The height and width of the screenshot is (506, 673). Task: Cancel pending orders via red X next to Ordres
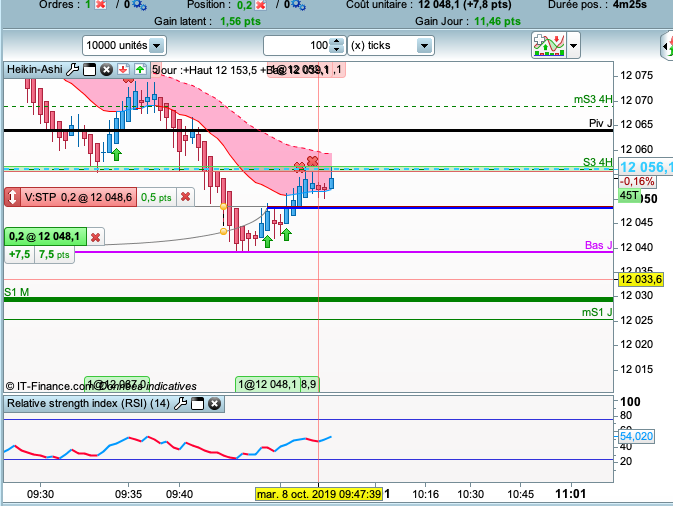point(100,5)
